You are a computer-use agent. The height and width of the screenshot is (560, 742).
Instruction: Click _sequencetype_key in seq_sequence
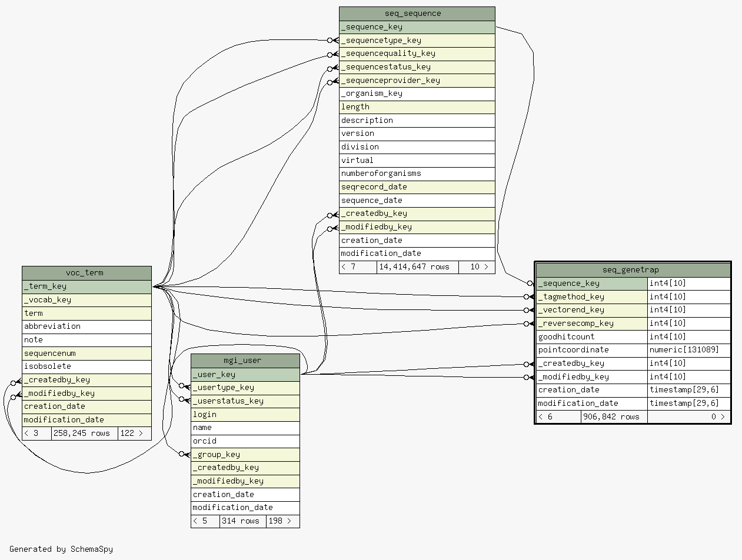coord(417,41)
